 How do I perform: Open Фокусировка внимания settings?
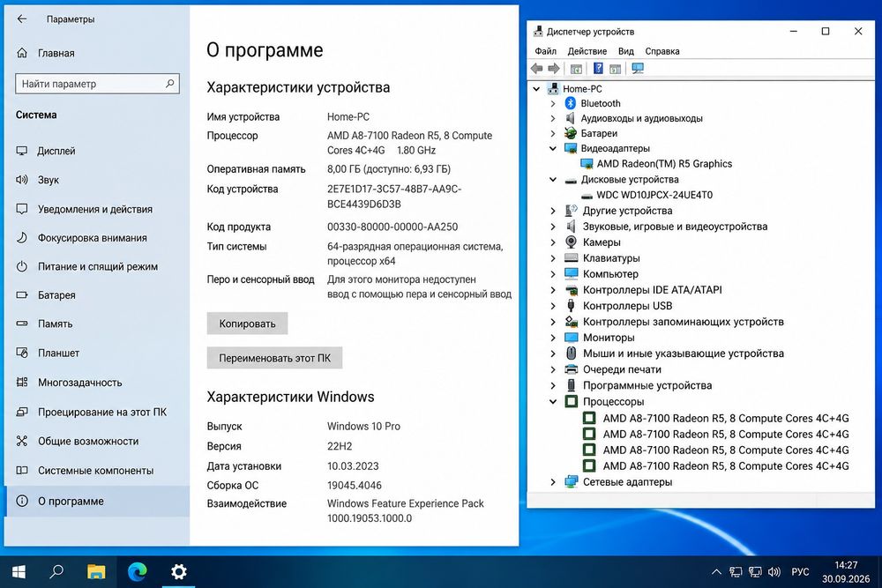pyautogui.click(x=82, y=238)
